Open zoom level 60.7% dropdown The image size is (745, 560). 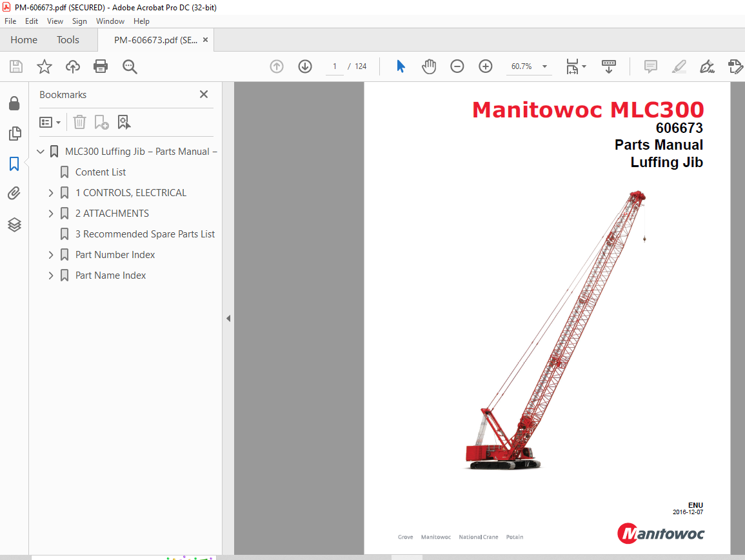(x=544, y=66)
